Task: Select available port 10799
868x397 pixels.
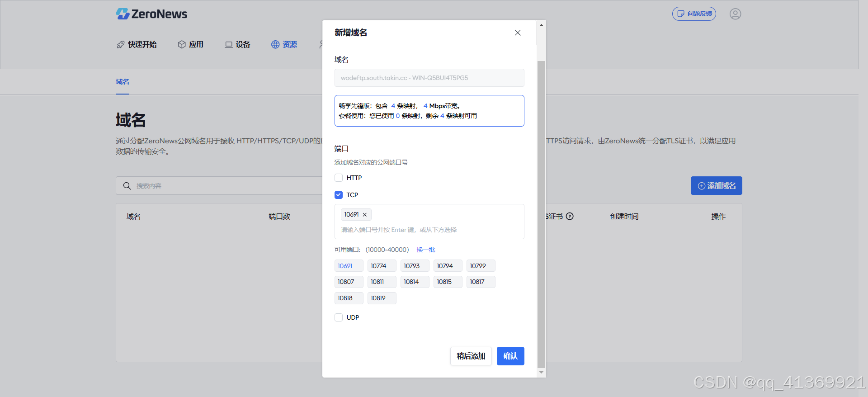Action: [x=481, y=266]
